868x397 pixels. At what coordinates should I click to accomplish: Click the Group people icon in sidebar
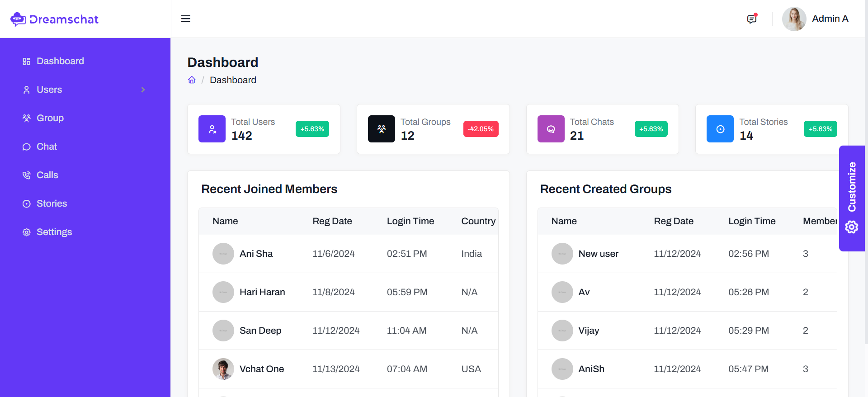pos(27,118)
